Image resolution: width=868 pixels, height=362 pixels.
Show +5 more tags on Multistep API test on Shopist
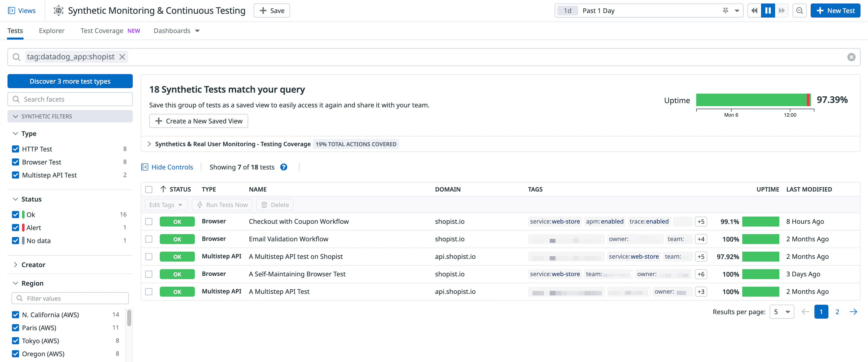click(x=701, y=257)
